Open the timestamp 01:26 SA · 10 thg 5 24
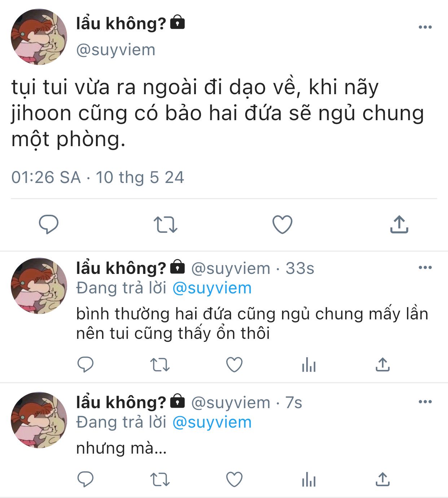The image size is (448, 498). click(98, 177)
